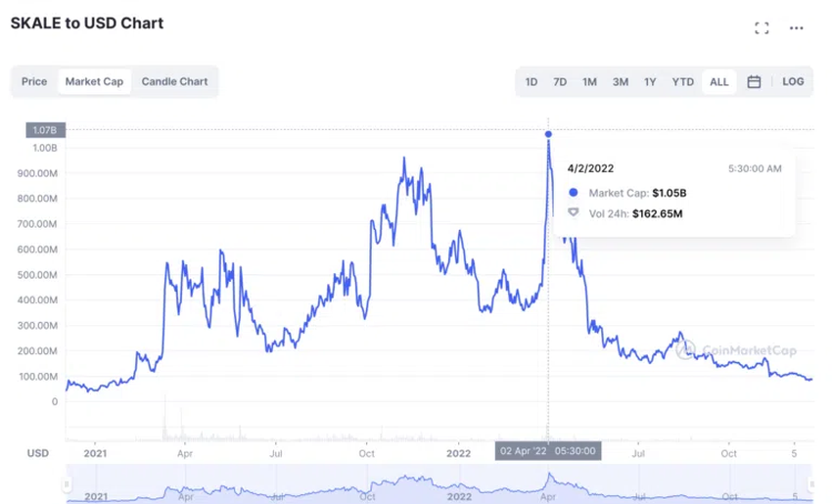Image resolution: width=832 pixels, height=504 pixels.
Task: Select the 1Y time range
Action: pos(650,82)
